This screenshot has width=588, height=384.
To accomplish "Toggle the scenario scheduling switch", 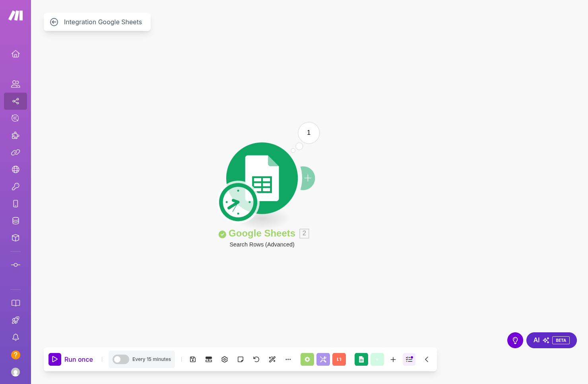I will tap(121, 359).
